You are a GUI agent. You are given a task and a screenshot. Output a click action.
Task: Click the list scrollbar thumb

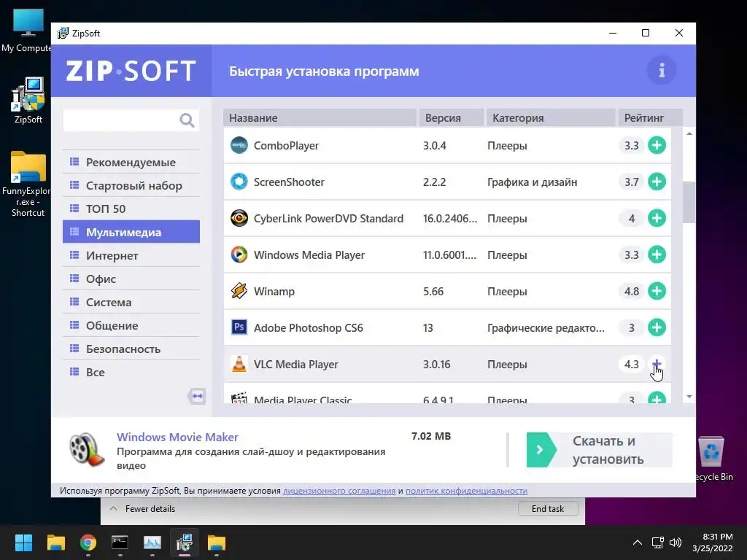[x=689, y=202]
